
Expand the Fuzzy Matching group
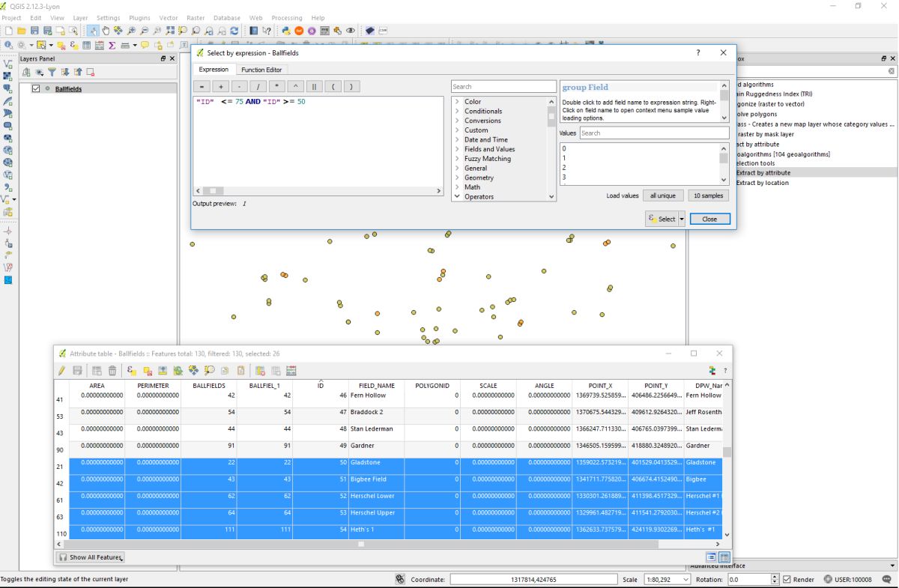pyautogui.click(x=457, y=159)
